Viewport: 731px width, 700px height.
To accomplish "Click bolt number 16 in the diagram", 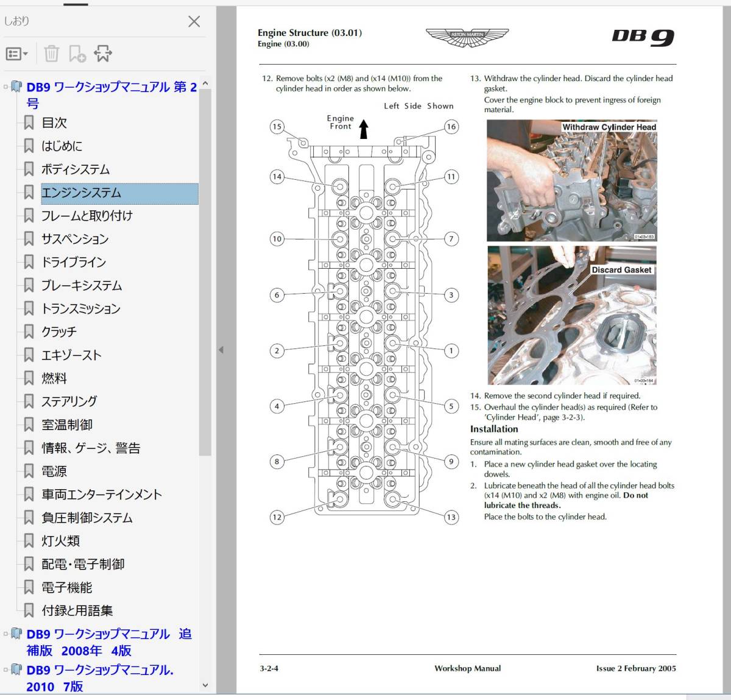I will point(451,127).
